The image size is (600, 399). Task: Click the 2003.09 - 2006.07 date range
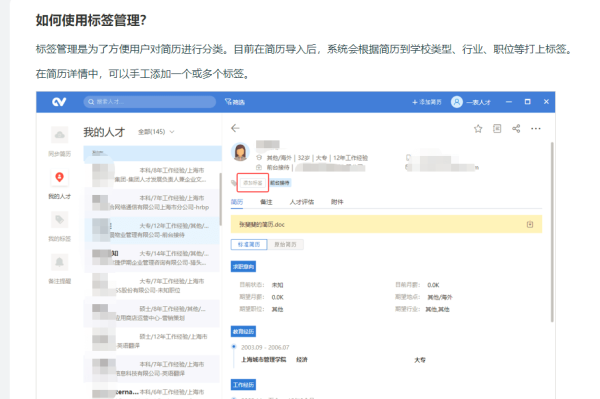(x=265, y=347)
